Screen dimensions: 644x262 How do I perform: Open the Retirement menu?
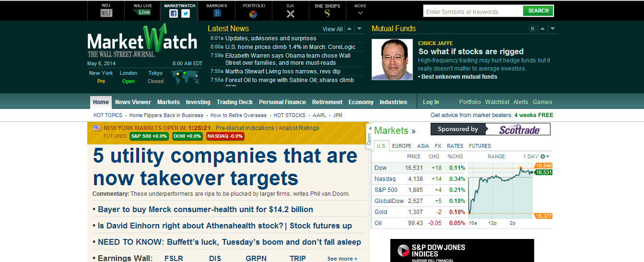click(327, 102)
